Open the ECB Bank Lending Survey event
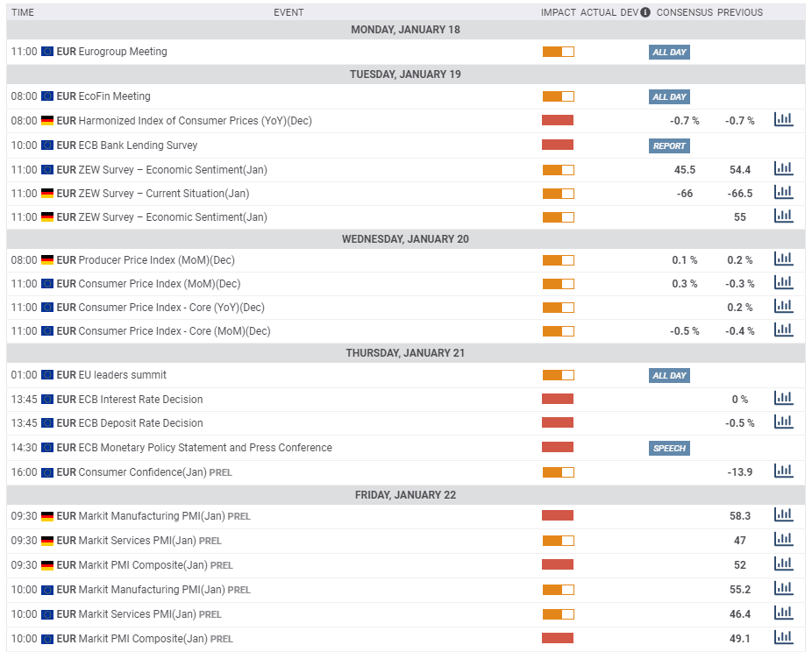Screen dimensions: 812x652 coord(138,145)
